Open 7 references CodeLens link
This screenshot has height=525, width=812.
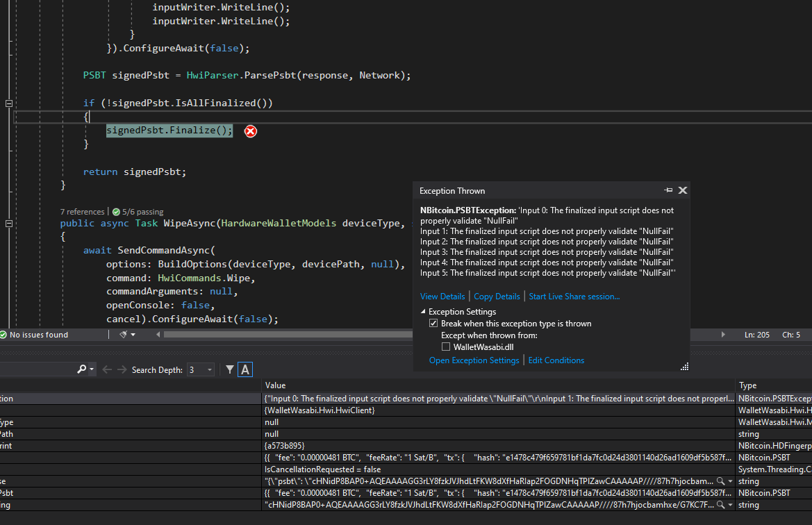tap(83, 211)
